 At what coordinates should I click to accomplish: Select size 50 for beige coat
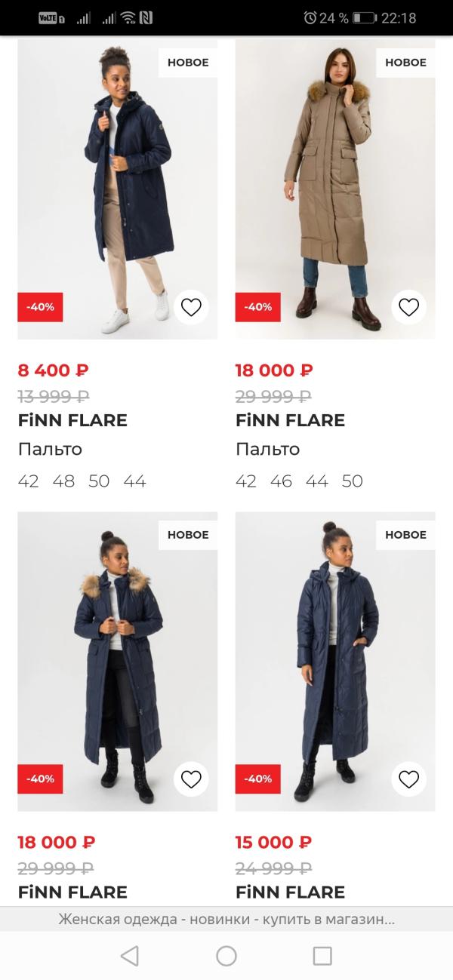(x=353, y=481)
